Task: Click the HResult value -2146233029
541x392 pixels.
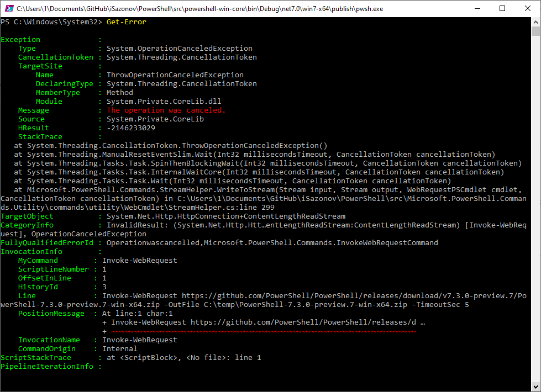Action: [131, 128]
